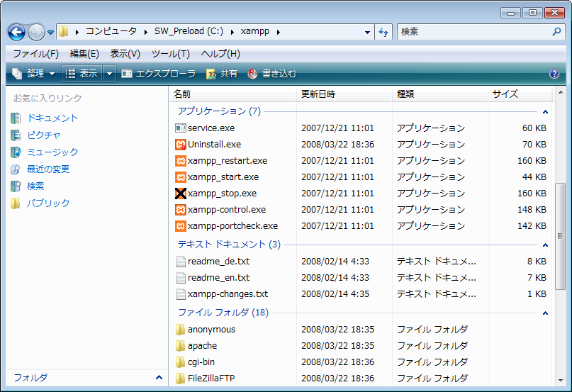Click the コンピュータ breadcrumb segment
572x392 pixels.
(x=111, y=32)
